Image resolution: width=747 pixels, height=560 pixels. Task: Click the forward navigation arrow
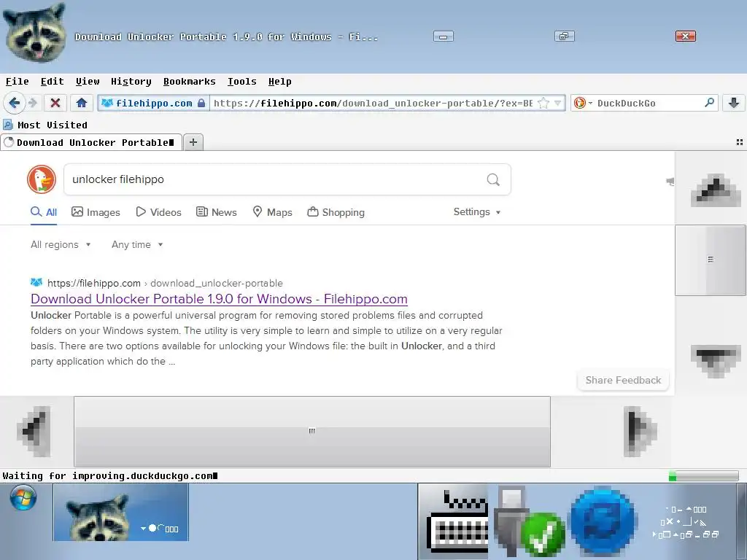point(32,103)
